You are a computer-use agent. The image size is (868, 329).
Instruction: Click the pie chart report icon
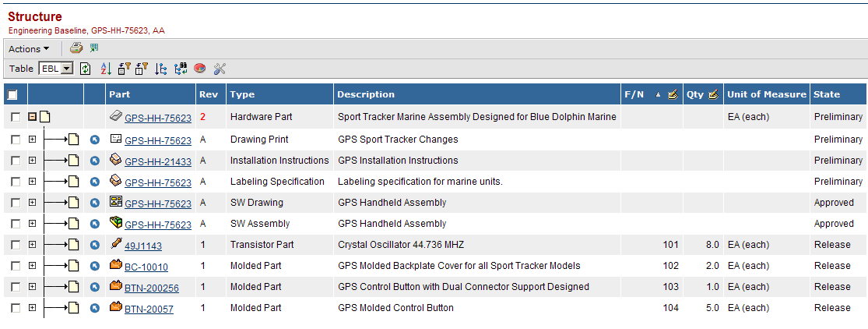(199, 69)
